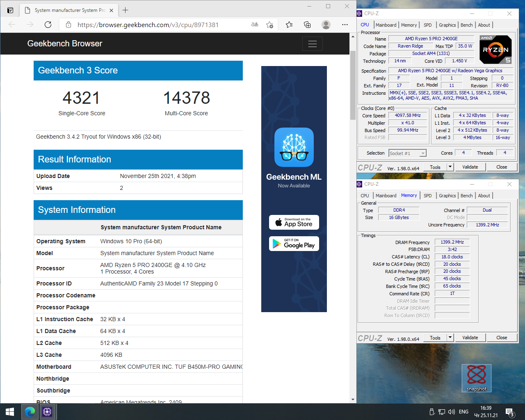Click the safely remove hardware tray icon
This screenshot has width=525, height=420.
[x=432, y=412]
